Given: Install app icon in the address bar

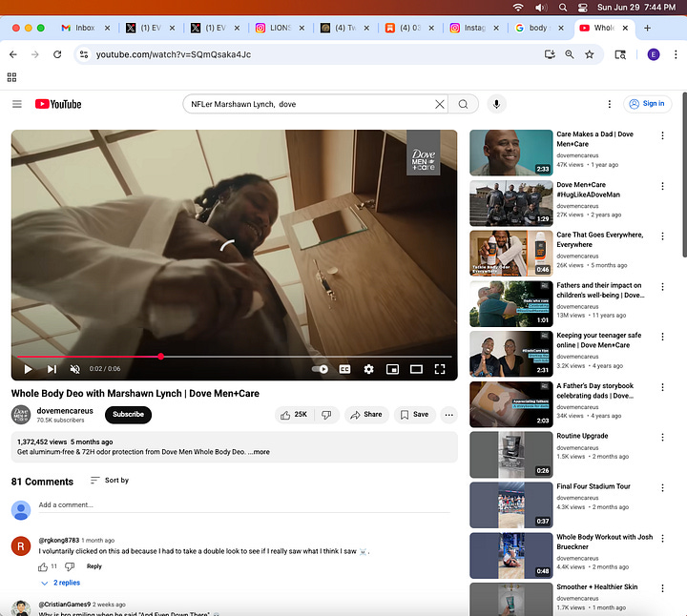Looking at the screenshot, I should coord(550,54).
